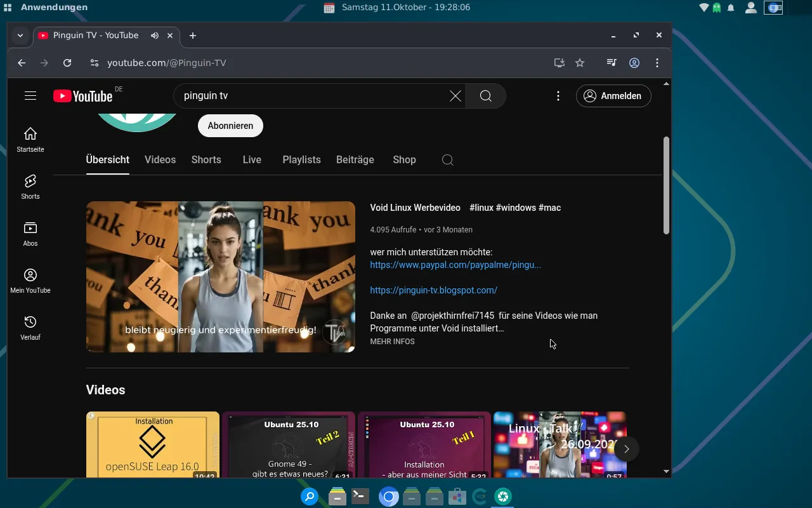Click the Abonnieren button
The width and height of the screenshot is (812, 508).
230,126
